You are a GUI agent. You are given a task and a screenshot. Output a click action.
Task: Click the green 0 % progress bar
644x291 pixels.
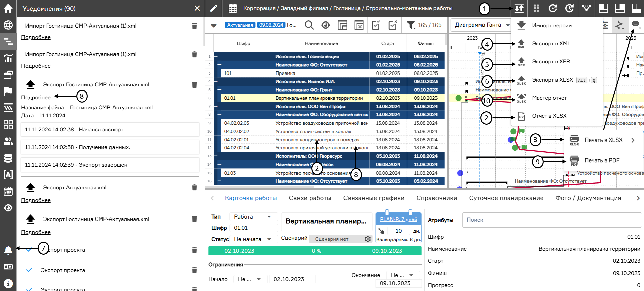(315, 251)
